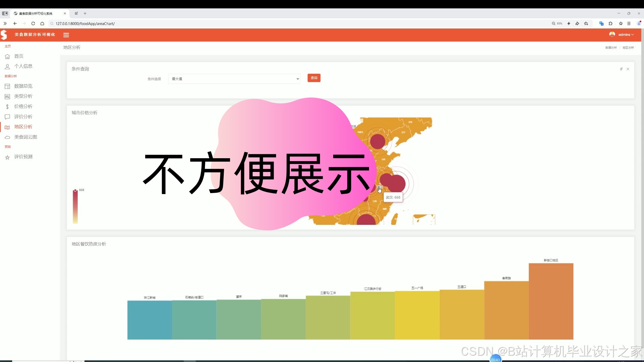
Task: Click the workspace icon left of tabs
Action: (x=5, y=13)
